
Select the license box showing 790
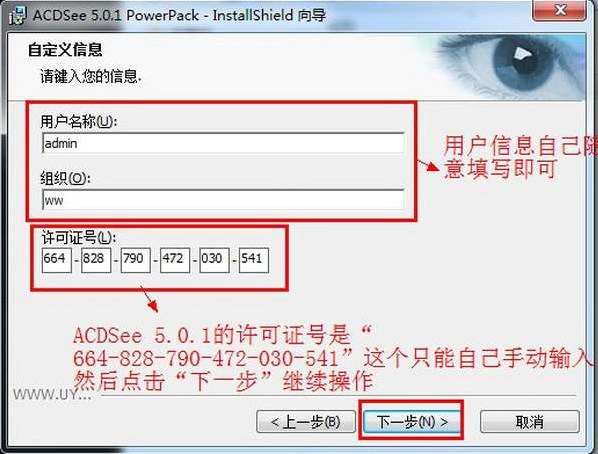[135, 260]
